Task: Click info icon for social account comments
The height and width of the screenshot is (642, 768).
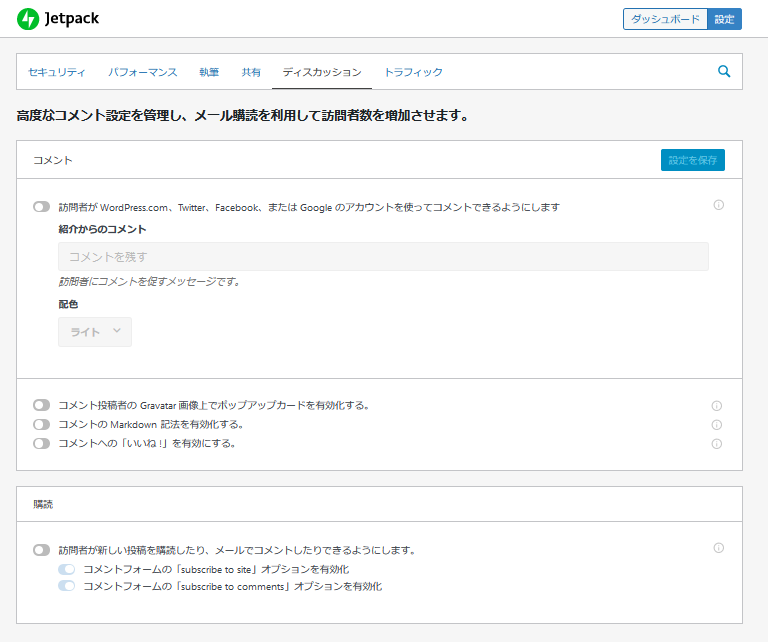Action: [718, 205]
